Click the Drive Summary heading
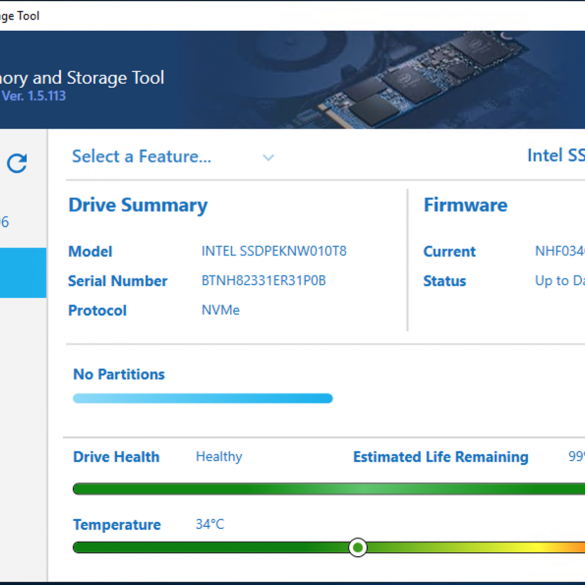 138,206
